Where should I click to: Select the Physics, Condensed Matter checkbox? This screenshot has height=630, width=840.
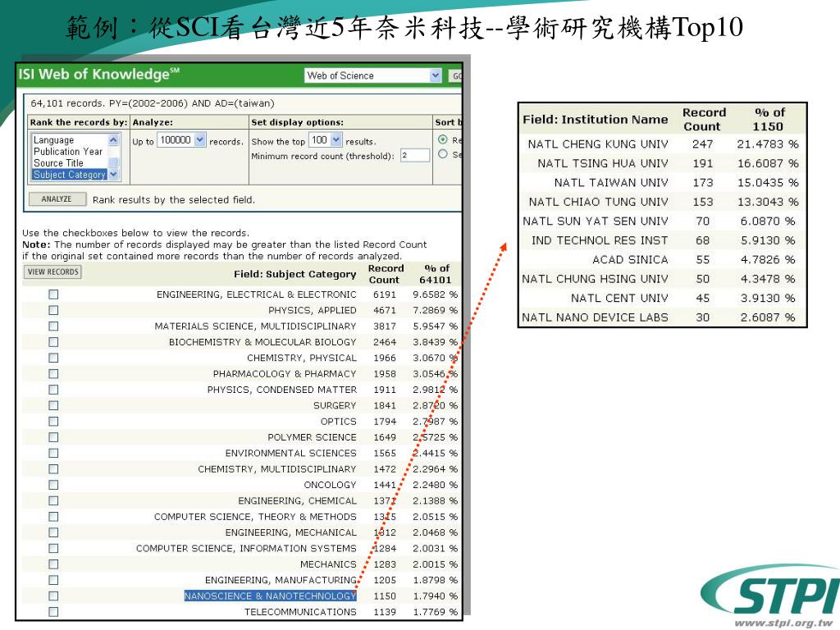tap(53, 390)
